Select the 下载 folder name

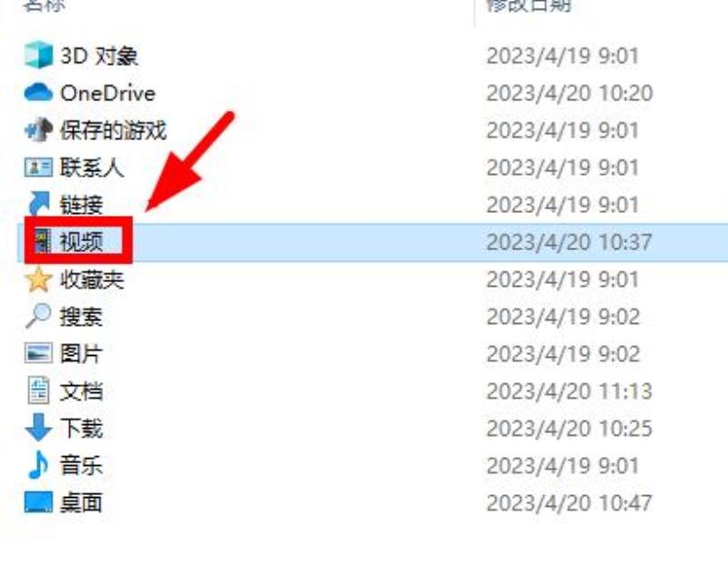pyautogui.click(x=81, y=428)
